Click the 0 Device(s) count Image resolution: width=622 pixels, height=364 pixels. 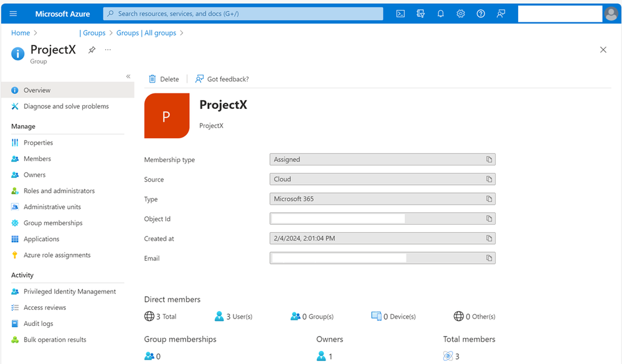pyautogui.click(x=393, y=317)
